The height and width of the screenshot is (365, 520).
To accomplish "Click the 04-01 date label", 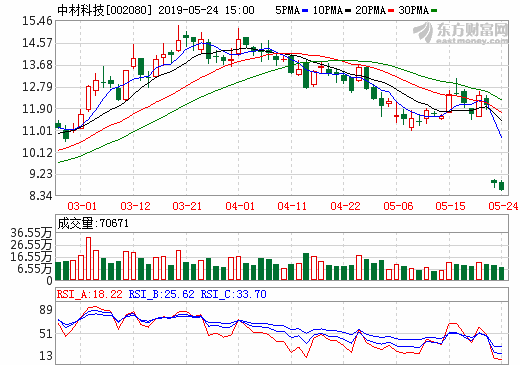I will (x=240, y=206).
